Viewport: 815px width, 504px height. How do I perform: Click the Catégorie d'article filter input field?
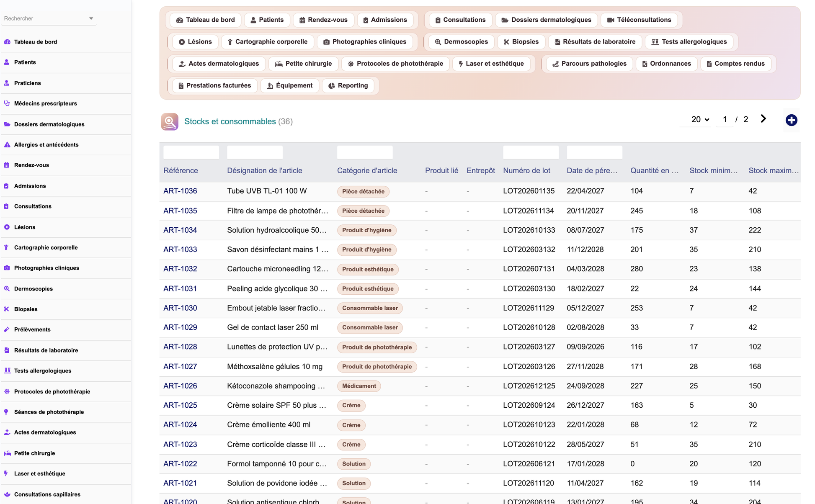tap(365, 152)
